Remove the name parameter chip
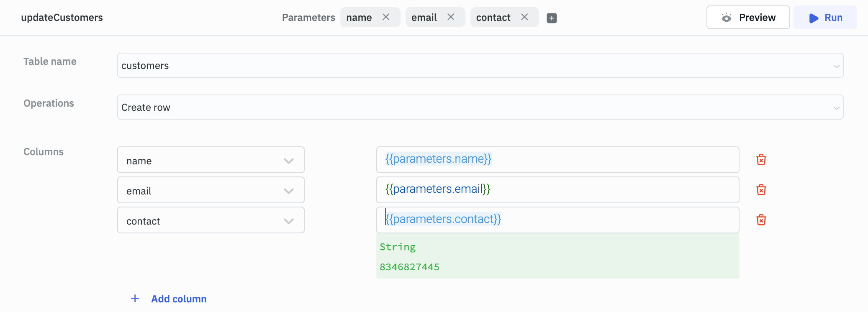868x312 pixels. [386, 17]
